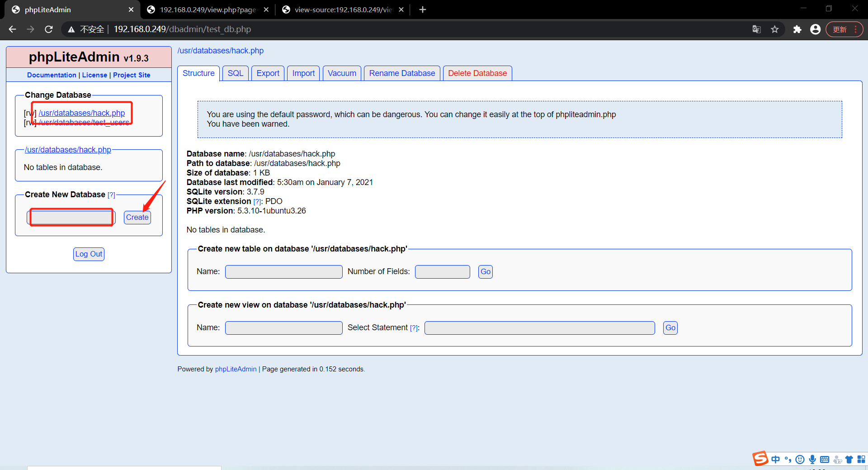Select /usr/databases/test_users database link

(84, 123)
